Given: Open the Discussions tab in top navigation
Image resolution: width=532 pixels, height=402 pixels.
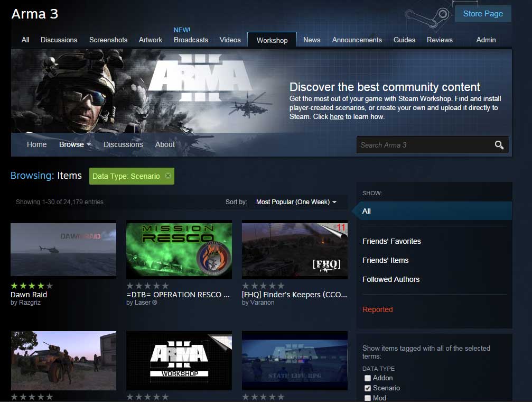Looking at the screenshot, I should 59,40.
